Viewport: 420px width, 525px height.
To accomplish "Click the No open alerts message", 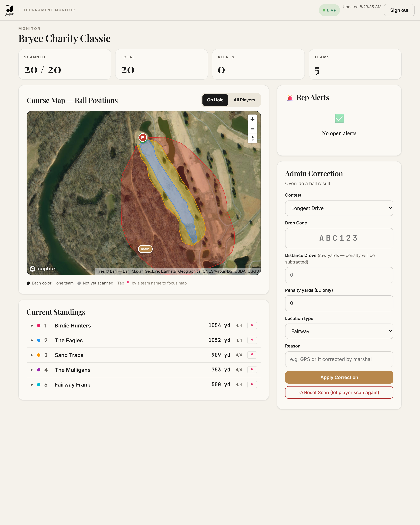I will point(339,133).
